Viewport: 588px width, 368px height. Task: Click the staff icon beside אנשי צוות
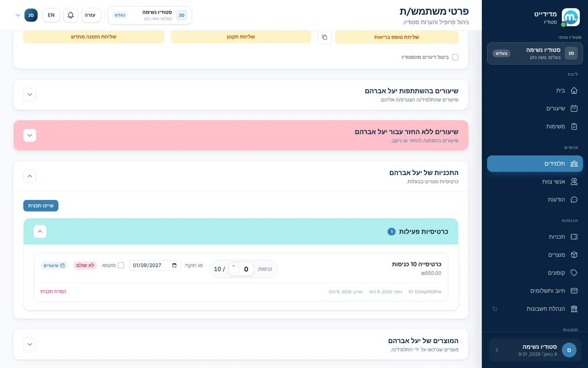click(574, 182)
